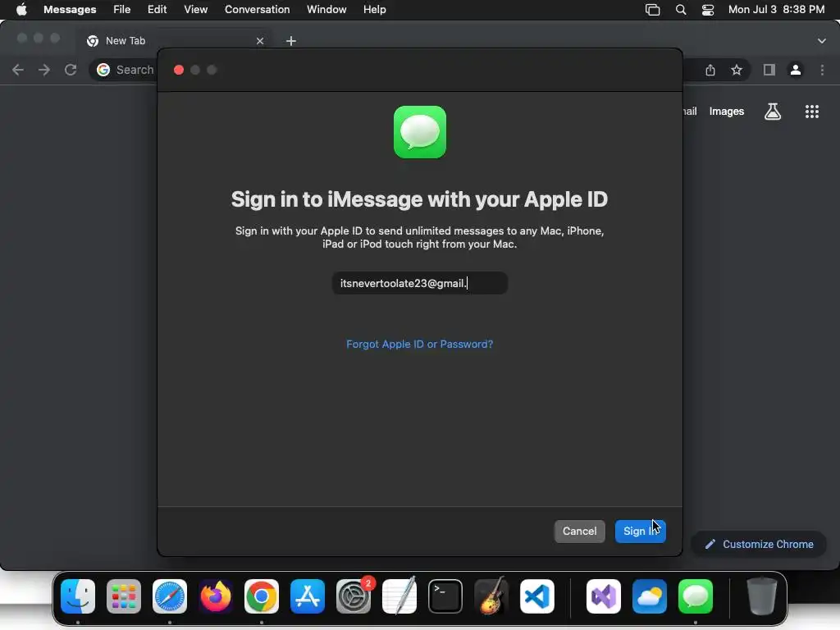The image size is (840, 630).
Task: Open Google apps grid
Action: click(x=812, y=112)
